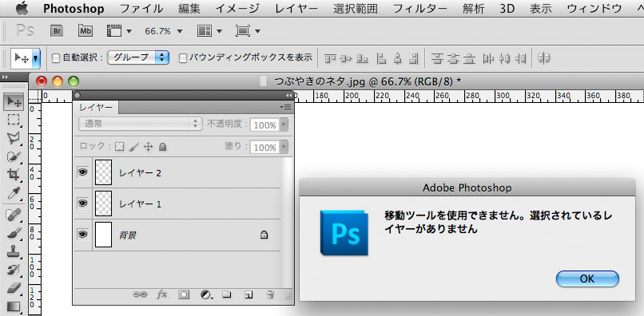The height and width of the screenshot is (316, 644).
Task: Select the Brush tool
Action: pos(14,233)
